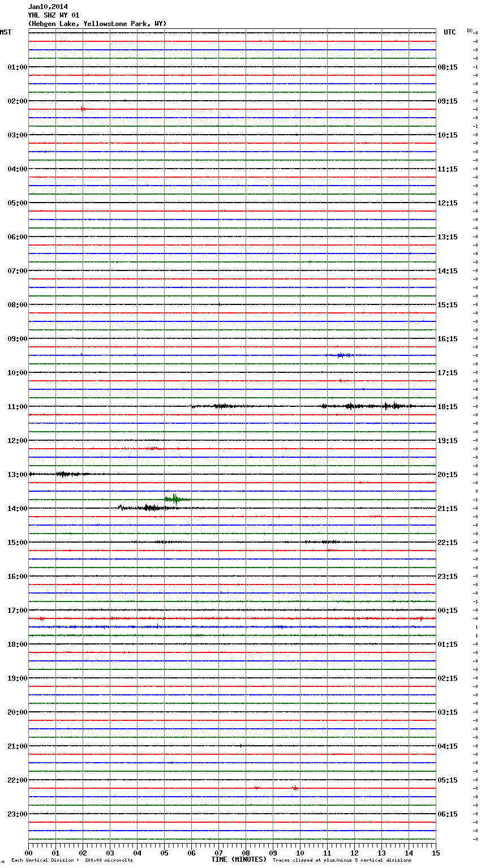Click the UTC timezone label

click(450, 32)
